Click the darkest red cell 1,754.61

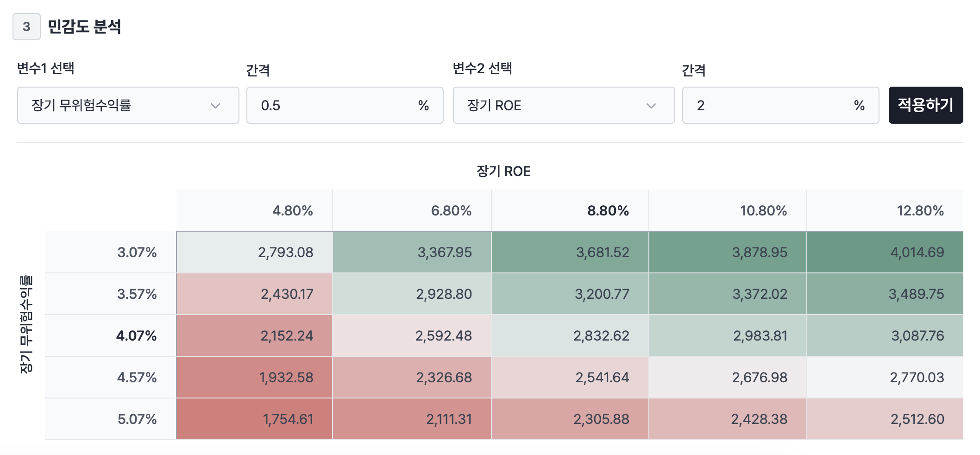[254, 419]
